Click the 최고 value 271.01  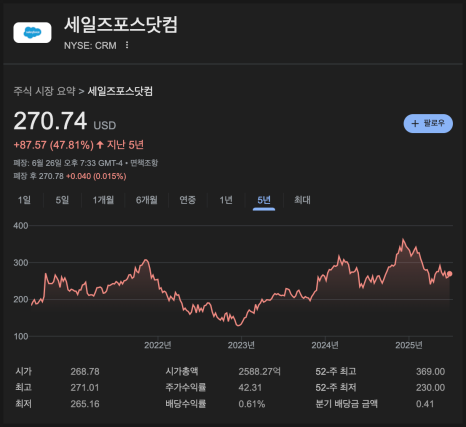(85, 388)
